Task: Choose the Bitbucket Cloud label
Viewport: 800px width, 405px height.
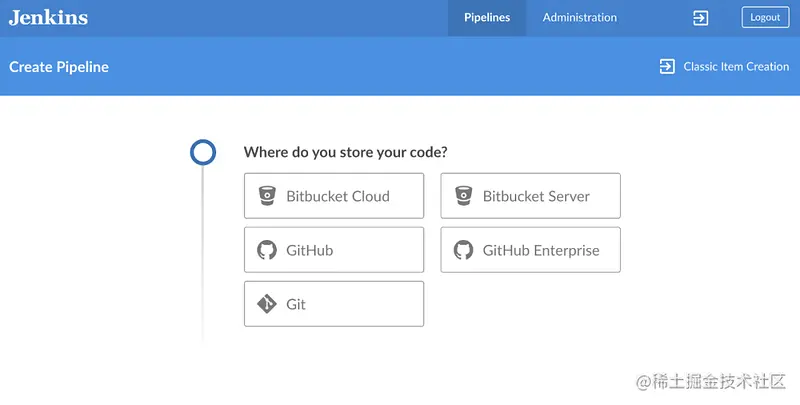Action: [338, 196]
